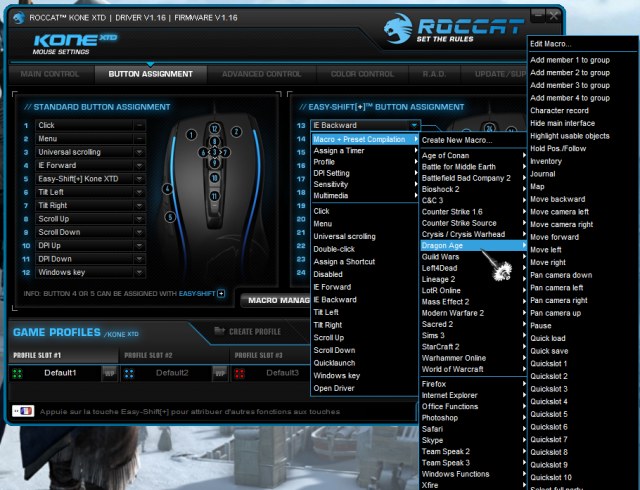The height and width of the screenshot is (490, 640).
Task: Select Highlight usable objects macro
Action: [x=569, y=136]
